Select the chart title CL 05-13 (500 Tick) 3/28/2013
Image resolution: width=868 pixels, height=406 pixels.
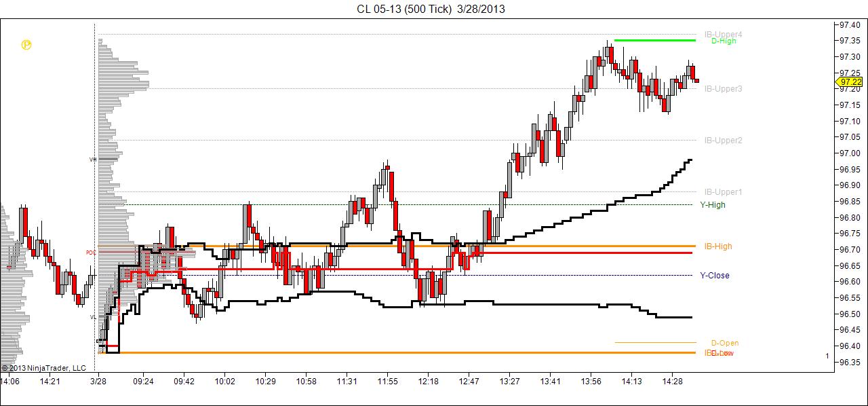[x=431, y=9]
